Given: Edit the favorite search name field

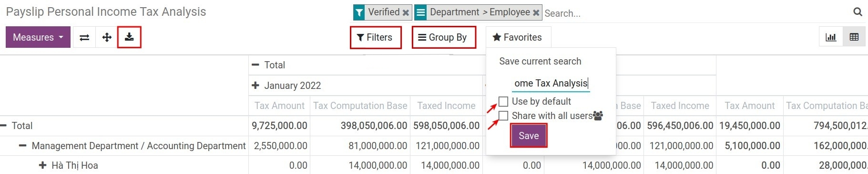Looking at the screenshot, I should (551, 83).
